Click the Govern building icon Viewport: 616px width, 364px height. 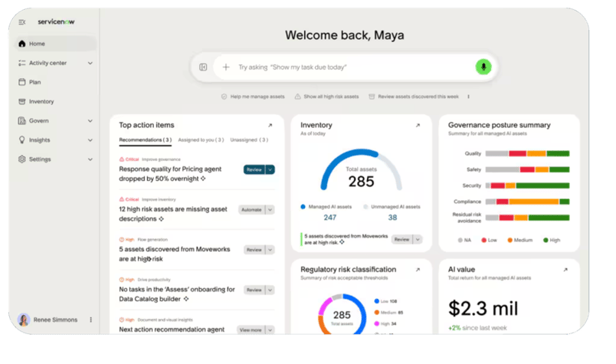click(x=22, y=120)
